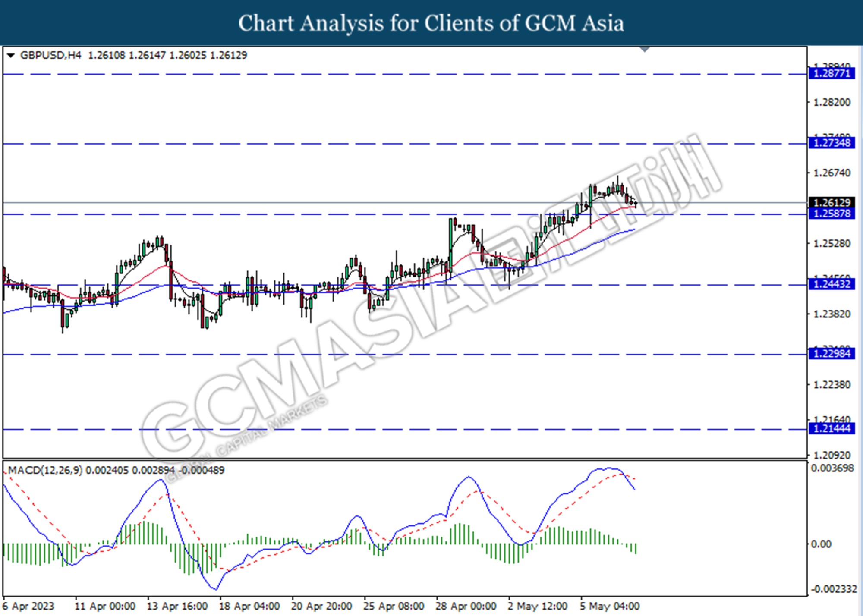Click the 1.22380 price axis value
The width and height of the screenshot is (863, 616).
click(832, 385)
